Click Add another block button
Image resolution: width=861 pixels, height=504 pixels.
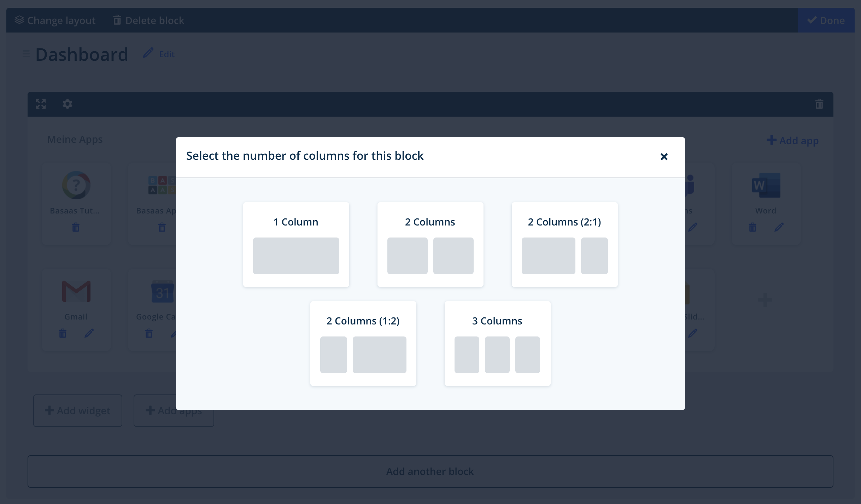click(430, 471)
